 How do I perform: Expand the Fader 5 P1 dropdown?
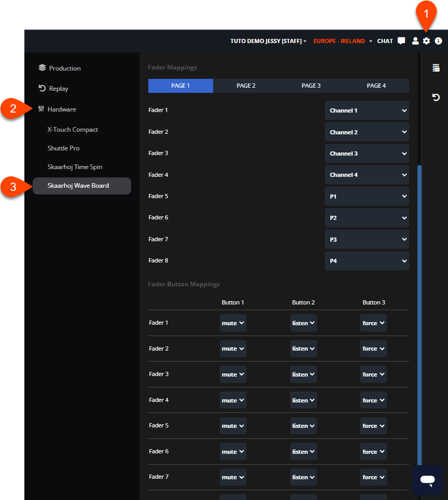[367, 197]
